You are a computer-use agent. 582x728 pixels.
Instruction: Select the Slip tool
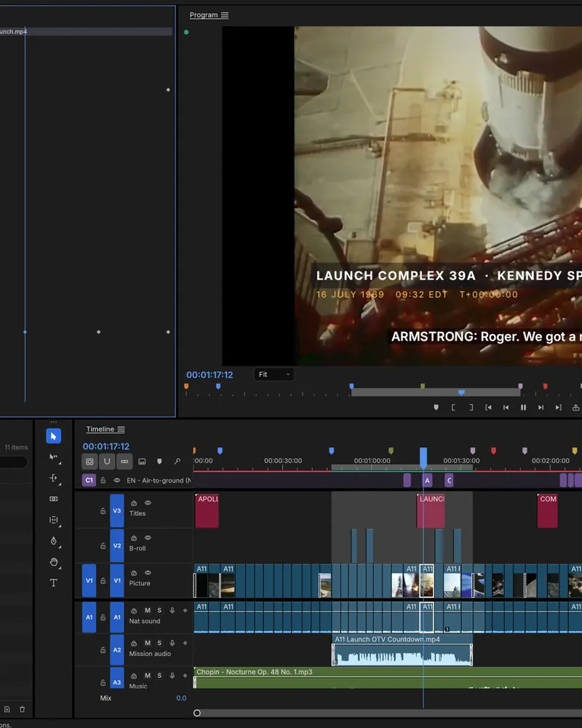53,520
